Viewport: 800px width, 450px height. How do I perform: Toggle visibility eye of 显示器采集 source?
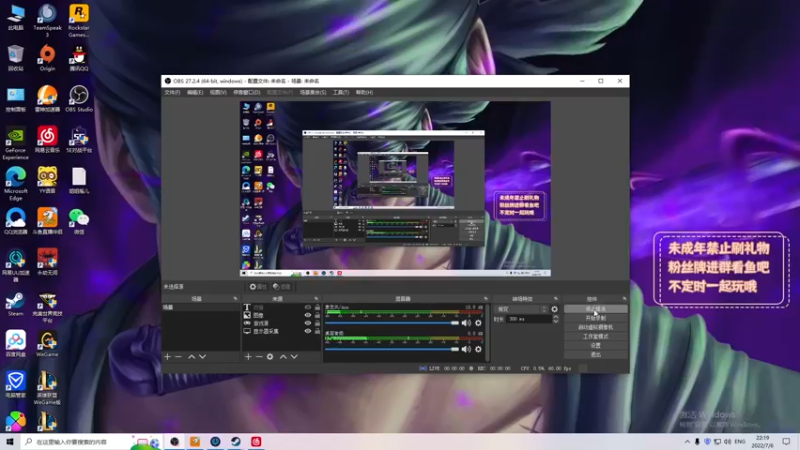[308, 331]
